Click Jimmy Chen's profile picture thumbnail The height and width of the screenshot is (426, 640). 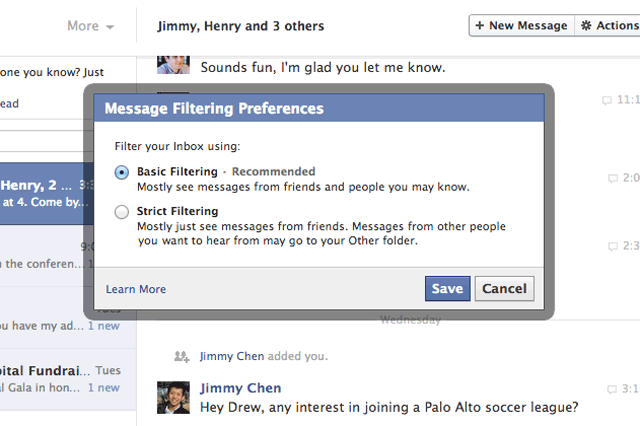coord(174,398)
